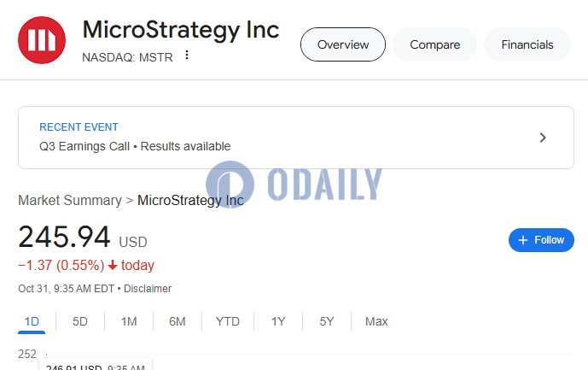Viewport: 588px width, 370px height.
Task: Open the Disclaimer link
Action: [148, 289]
